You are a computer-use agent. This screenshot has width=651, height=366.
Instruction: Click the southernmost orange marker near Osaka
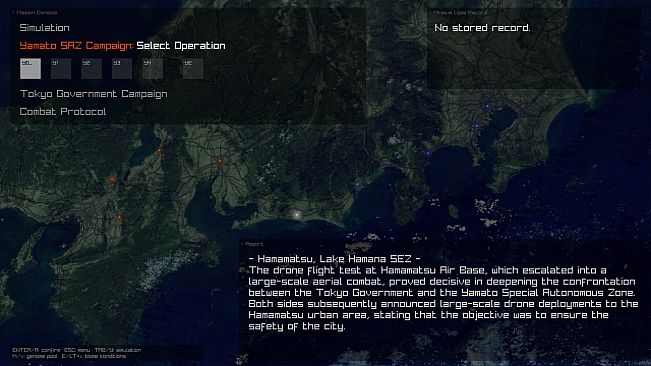[x=120, y=217]
